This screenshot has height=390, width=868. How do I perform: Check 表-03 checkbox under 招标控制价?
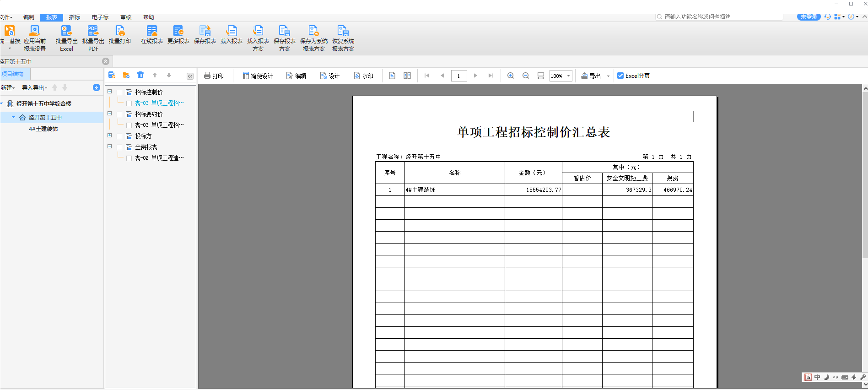tap(129, 103)
